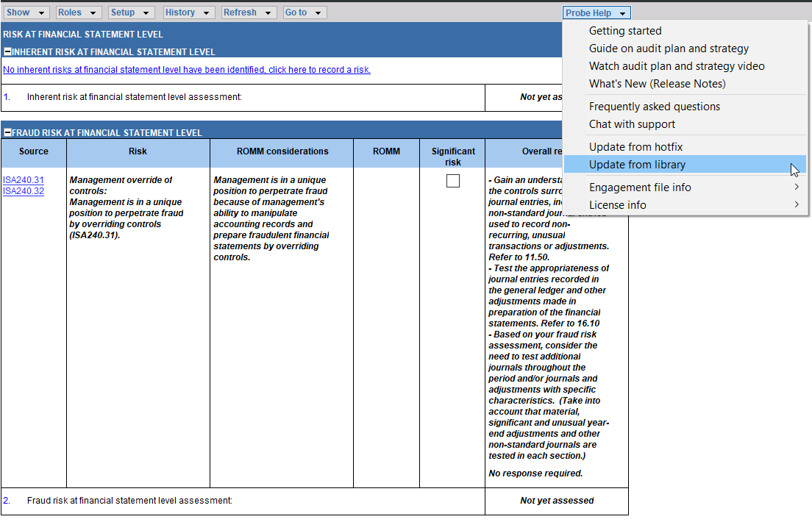The width and height of the screenshot is (812, 522).
Task: Open the Refresh dropdown menu
Action: [249, 12]
